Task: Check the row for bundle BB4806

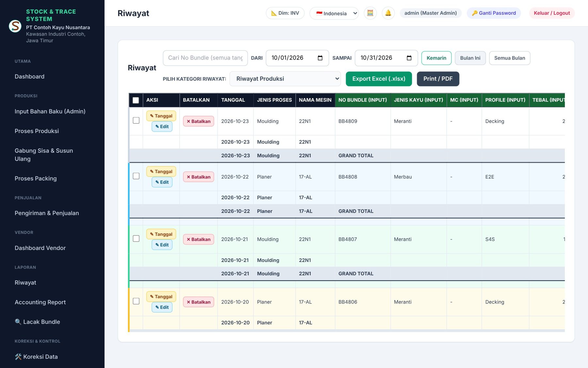Action: coord(136,301)
